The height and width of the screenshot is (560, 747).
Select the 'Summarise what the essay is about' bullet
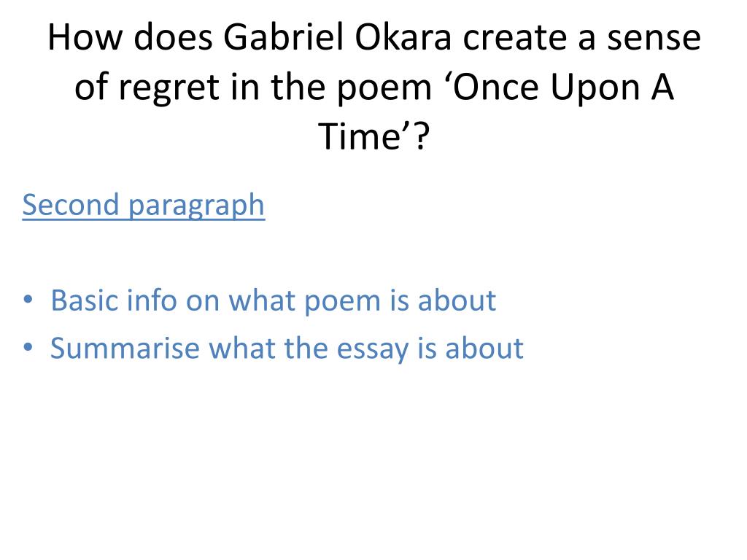pyautogui.click(x=287, y=349)
